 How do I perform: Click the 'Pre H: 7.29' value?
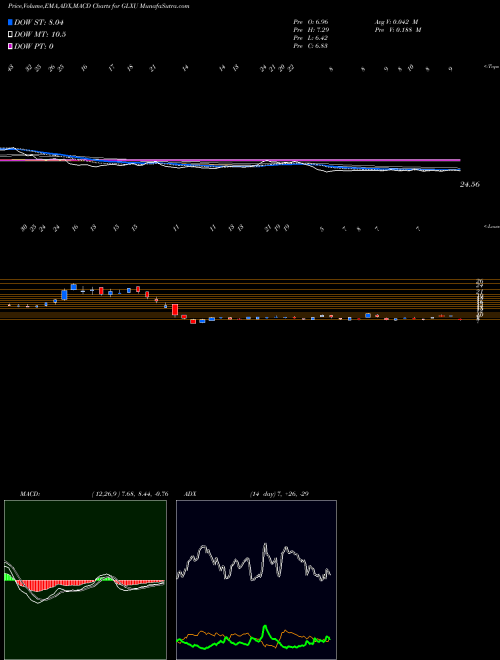(311, 30)
